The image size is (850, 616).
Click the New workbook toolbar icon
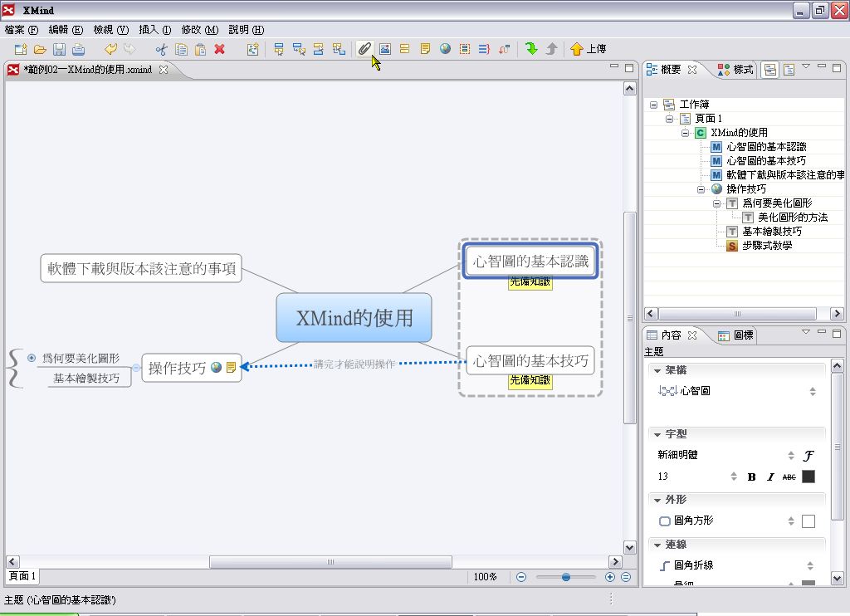coord(21,49)
